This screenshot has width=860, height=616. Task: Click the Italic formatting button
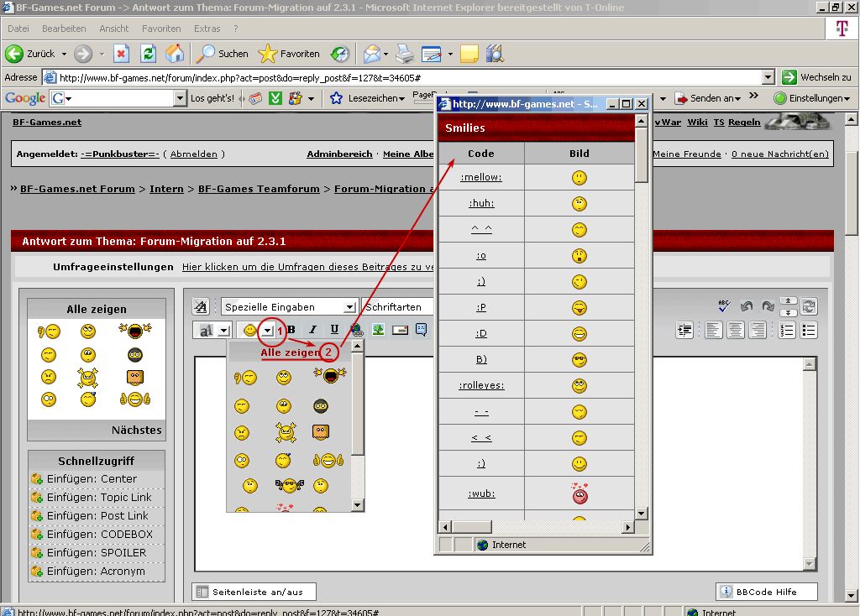click(312, 330)
